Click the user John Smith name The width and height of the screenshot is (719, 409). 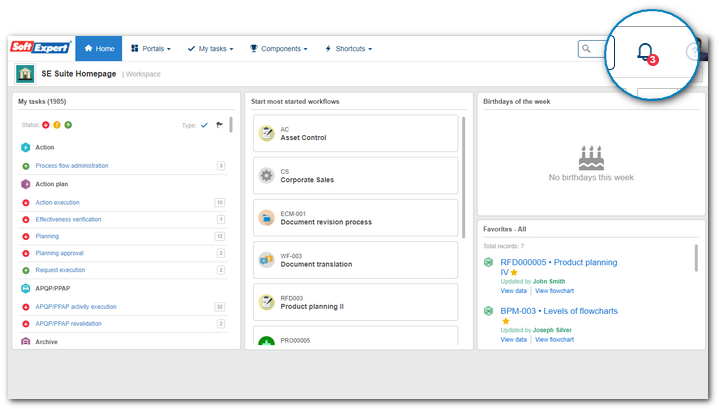[549, 282]
